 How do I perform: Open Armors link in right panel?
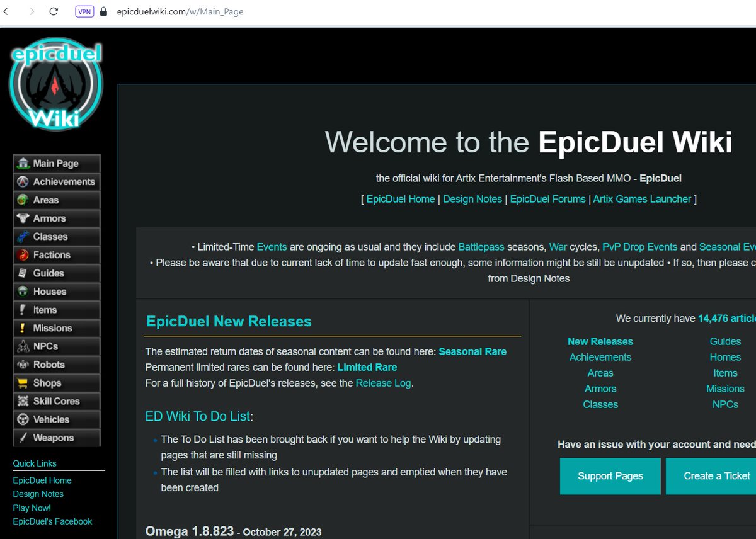click(x=600, y=389)
